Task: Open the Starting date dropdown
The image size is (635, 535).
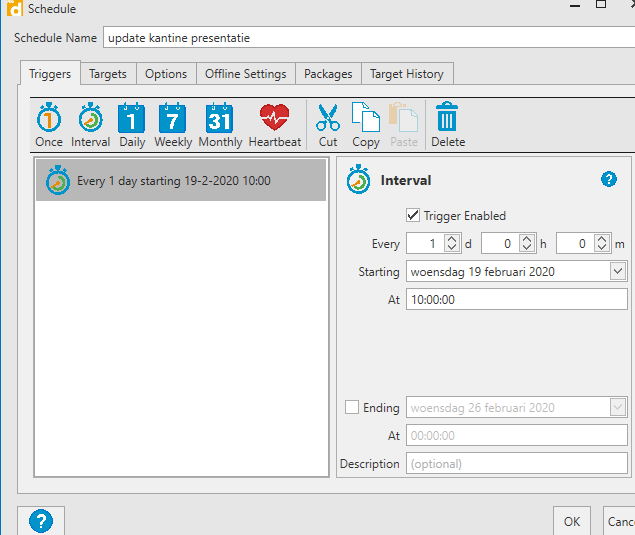Action: coord(617,271)
